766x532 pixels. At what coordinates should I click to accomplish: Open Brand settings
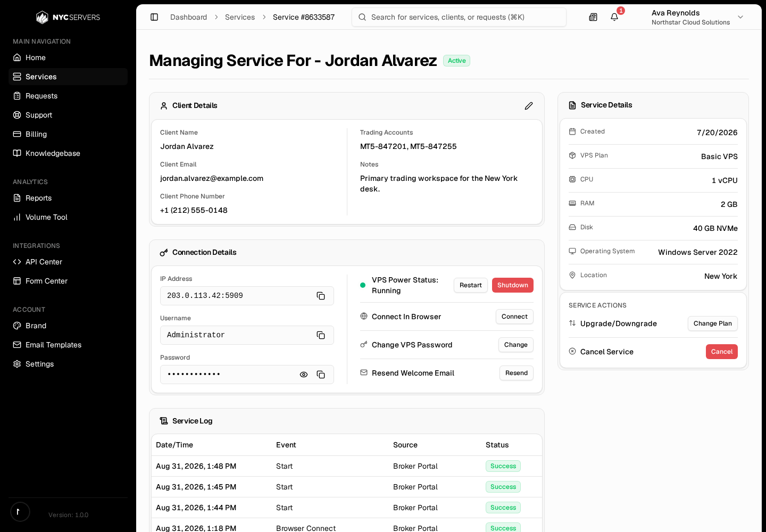[x=68, y=326]
